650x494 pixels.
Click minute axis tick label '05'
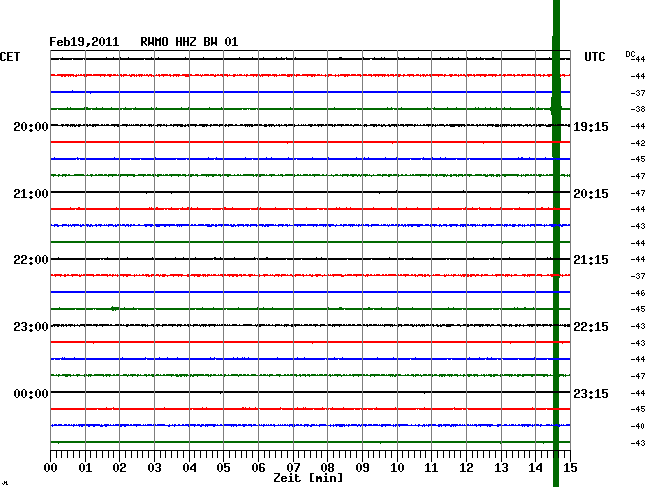(223, 467)
